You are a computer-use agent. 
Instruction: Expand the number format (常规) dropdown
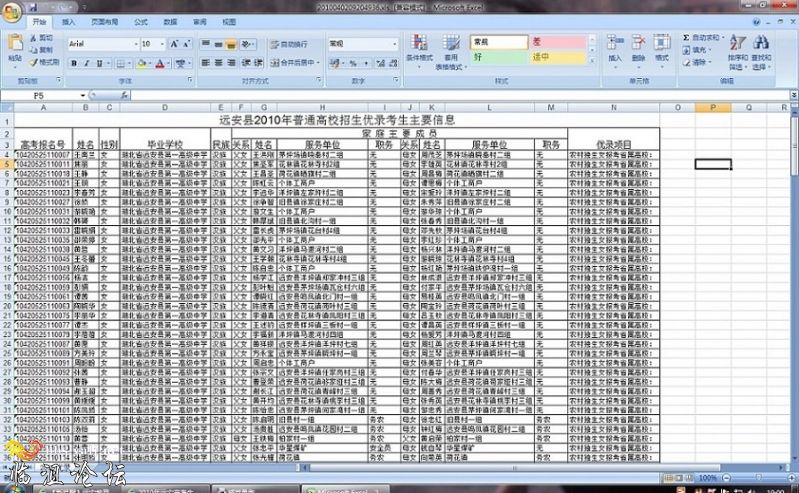point(394,44)
